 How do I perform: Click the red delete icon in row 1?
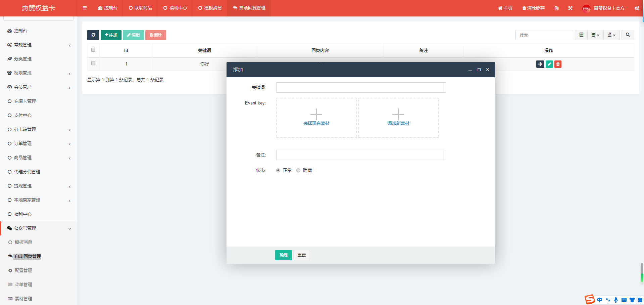point(558,64)
